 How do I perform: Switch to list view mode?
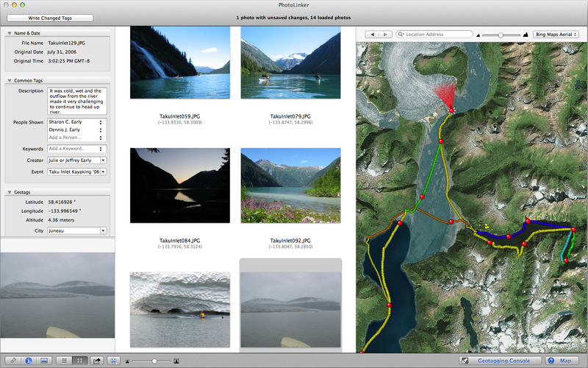[x=64, y=361]
